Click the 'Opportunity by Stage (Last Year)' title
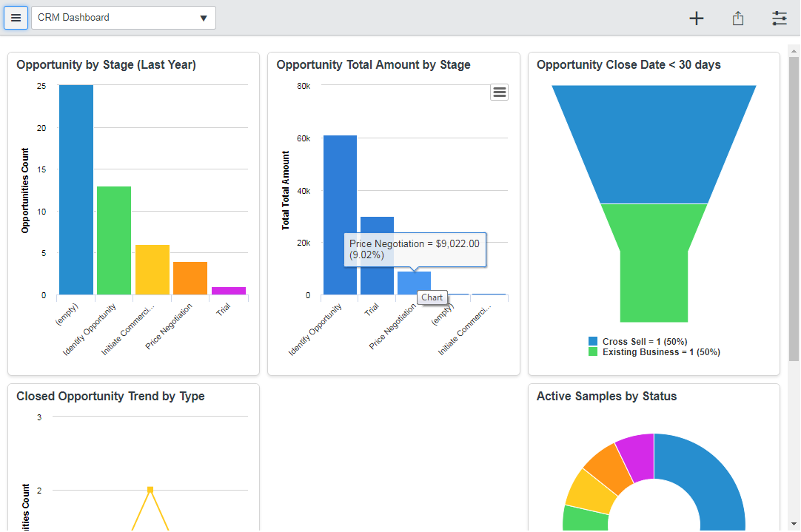Screen dimensions: 801x532 107,65
